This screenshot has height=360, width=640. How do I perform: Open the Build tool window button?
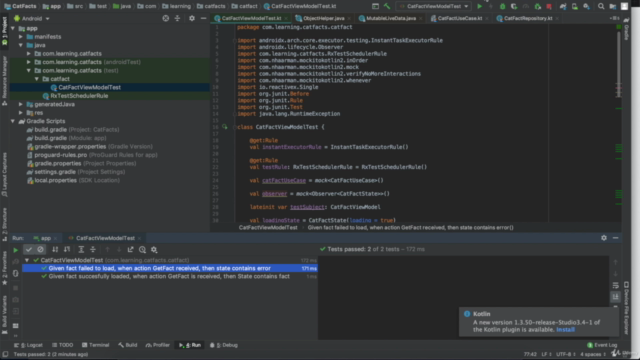[x=128, y=345]
